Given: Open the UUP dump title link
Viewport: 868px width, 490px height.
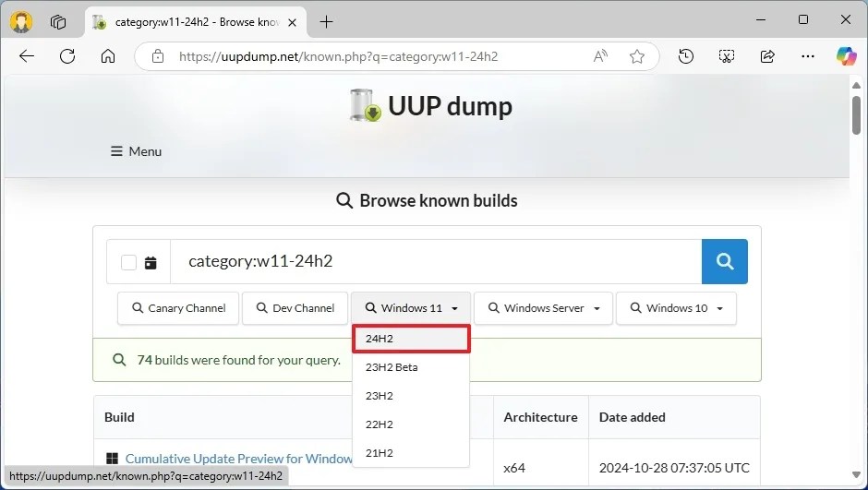Looking at the screenshot, I should tap(450, 105).
